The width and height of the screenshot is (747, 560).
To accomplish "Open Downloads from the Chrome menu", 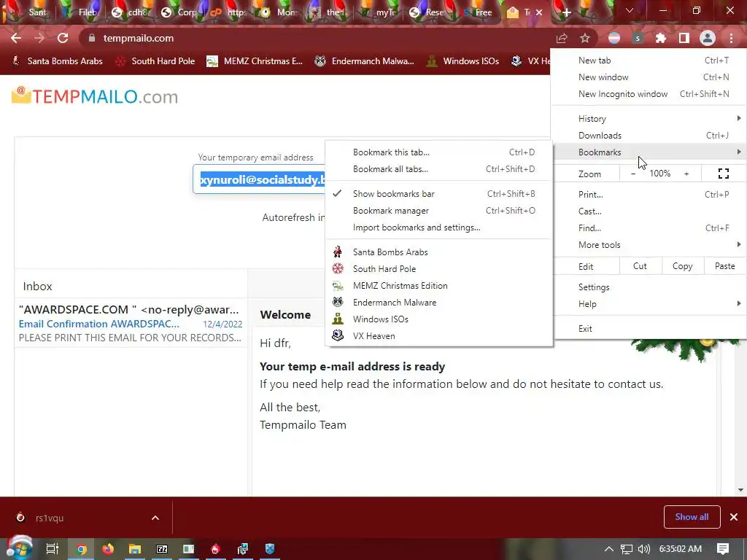I will (649, 135).
